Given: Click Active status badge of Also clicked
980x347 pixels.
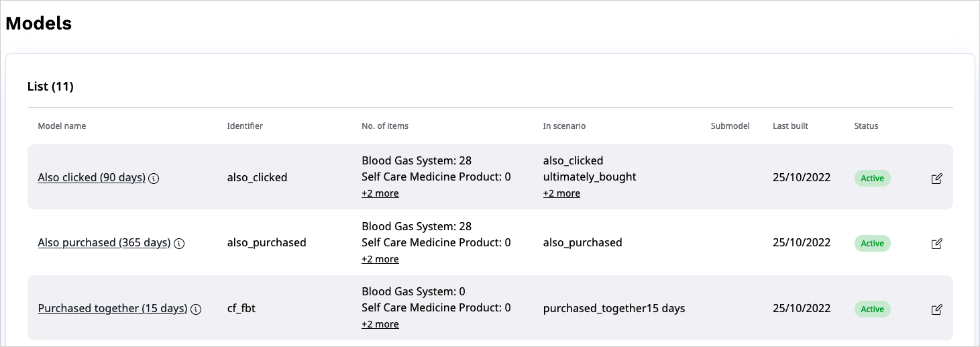Looking at the screenshot, I should click(x=872, y=178).
